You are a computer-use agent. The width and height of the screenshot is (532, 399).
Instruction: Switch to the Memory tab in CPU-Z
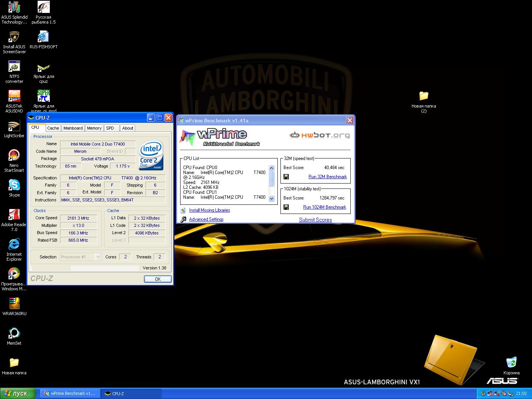[x=94, y=128]
